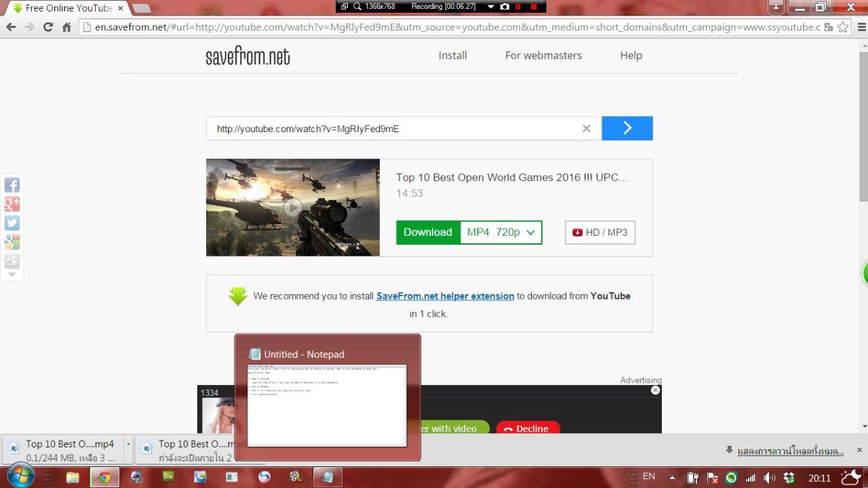Click the video duration 14:53
The height and width of the screenshot is (488, 868).
click(410, 193)
